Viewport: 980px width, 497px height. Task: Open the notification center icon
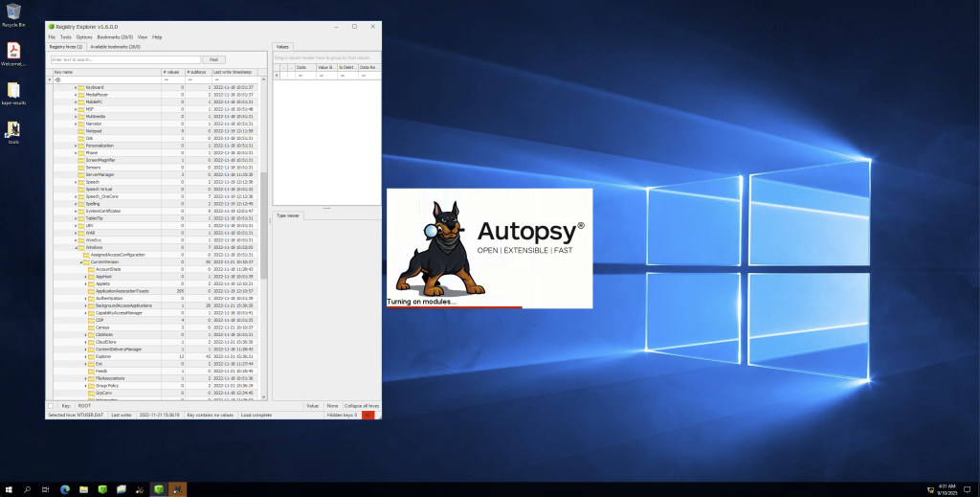(x=968, y=489)
